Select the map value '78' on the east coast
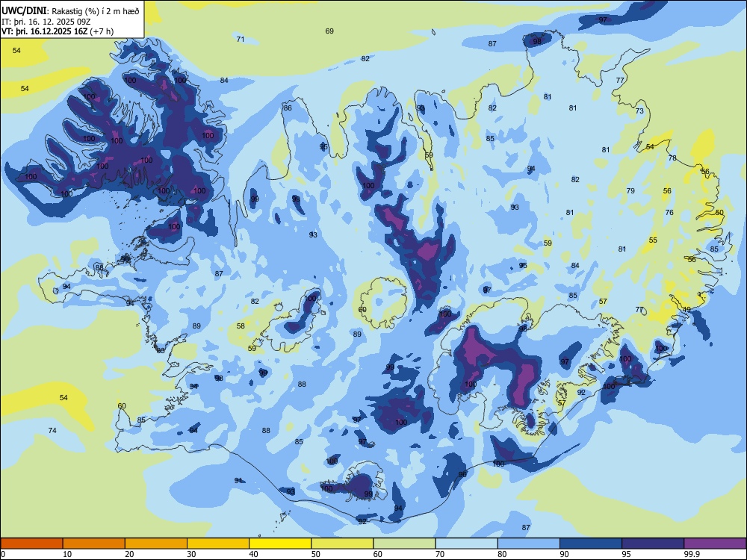The image size is (747, 560). [672, 158]
